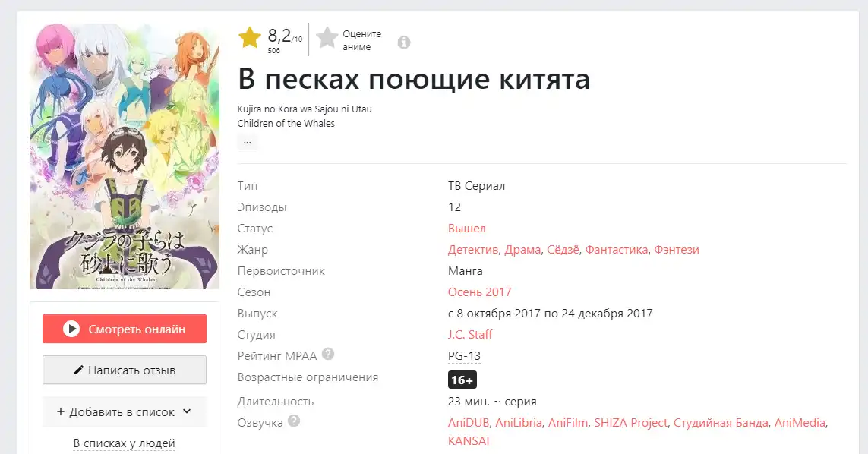
Task: Click the 16+ age restriction badge
Action: click(x=462, y=380)
